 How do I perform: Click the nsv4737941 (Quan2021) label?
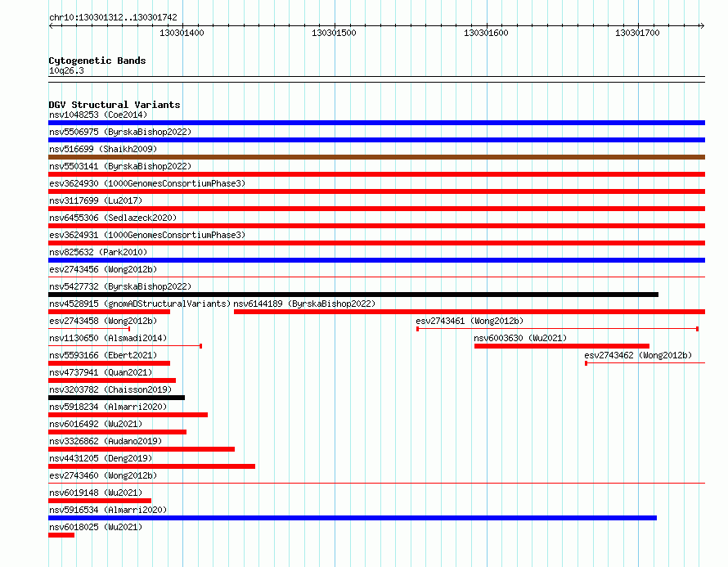[x=101, y=372]
